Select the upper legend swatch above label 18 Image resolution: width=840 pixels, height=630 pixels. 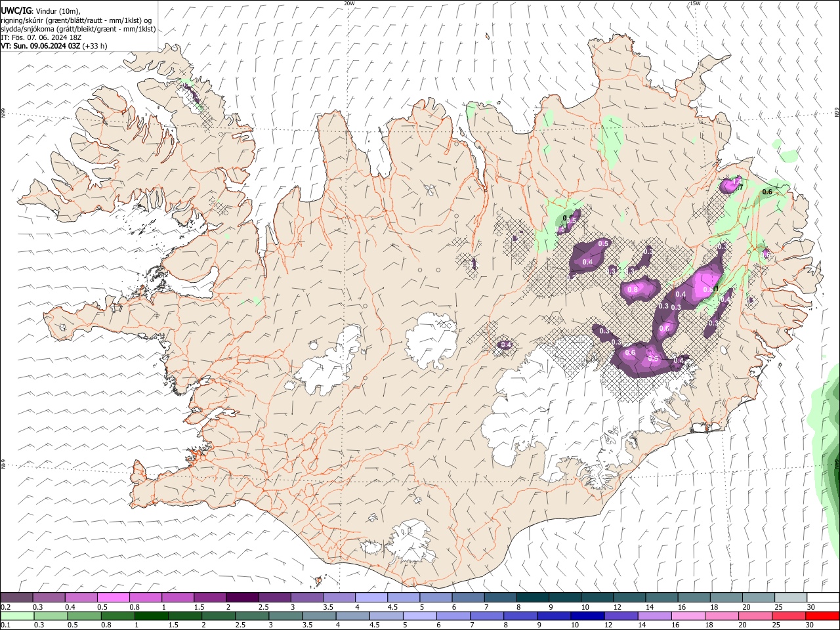coord(726,597)
